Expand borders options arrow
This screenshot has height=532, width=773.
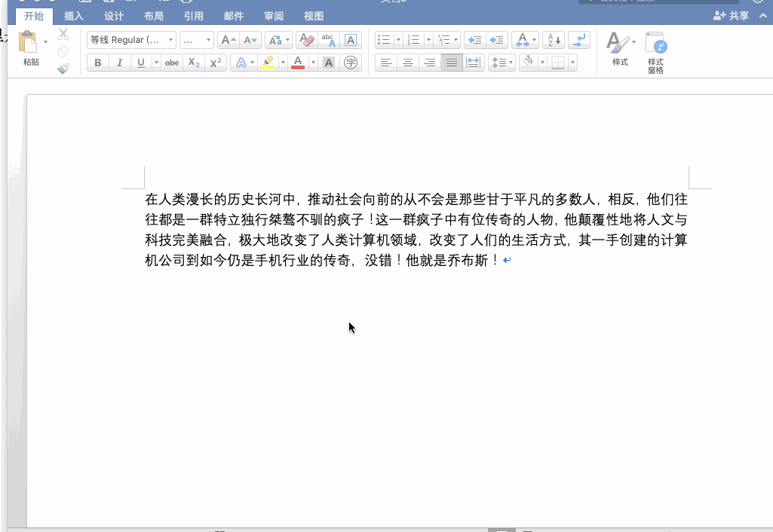572,63
